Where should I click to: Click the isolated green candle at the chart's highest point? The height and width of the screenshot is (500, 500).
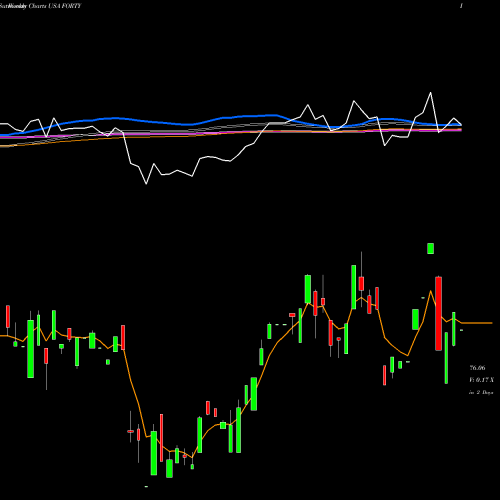click(431, 249)
